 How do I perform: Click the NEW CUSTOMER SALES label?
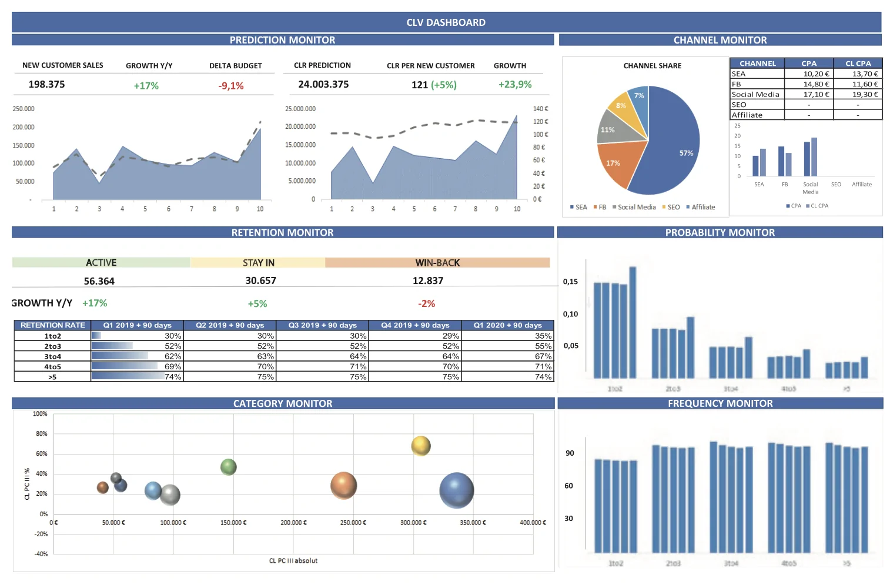pos(63,65)
